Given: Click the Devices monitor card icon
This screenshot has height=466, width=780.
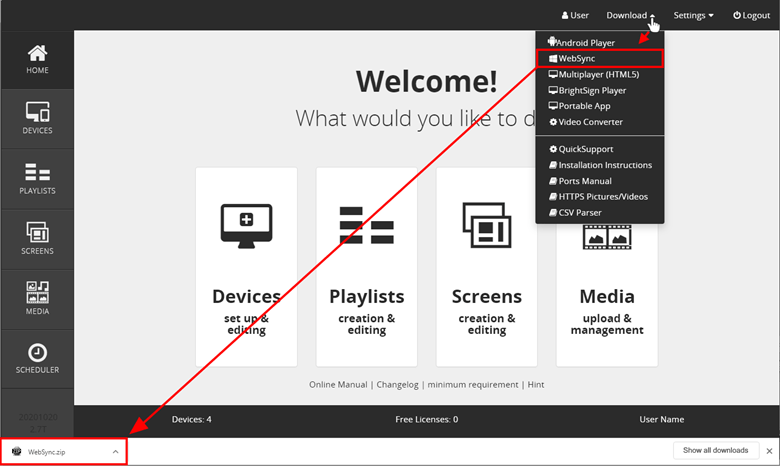Looking at the screenshot, I should click(x=246, y=223).
